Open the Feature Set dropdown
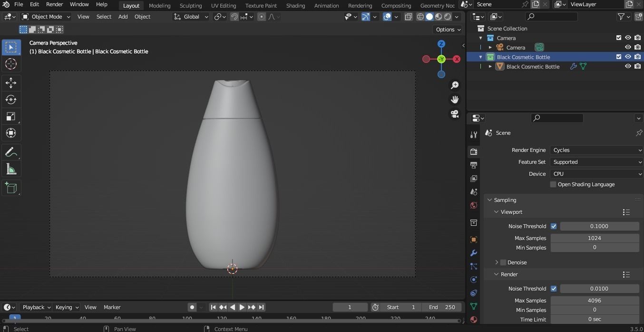 click(597, 162)
